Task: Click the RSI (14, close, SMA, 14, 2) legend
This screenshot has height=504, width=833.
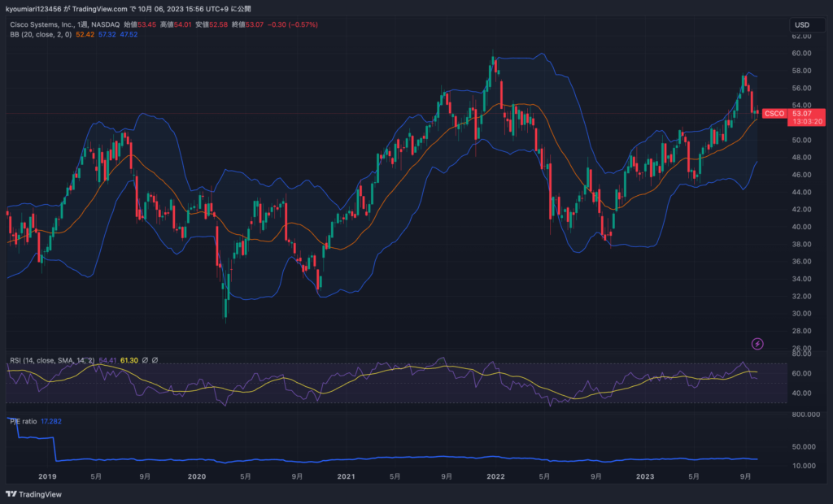Action: [52, 360]
